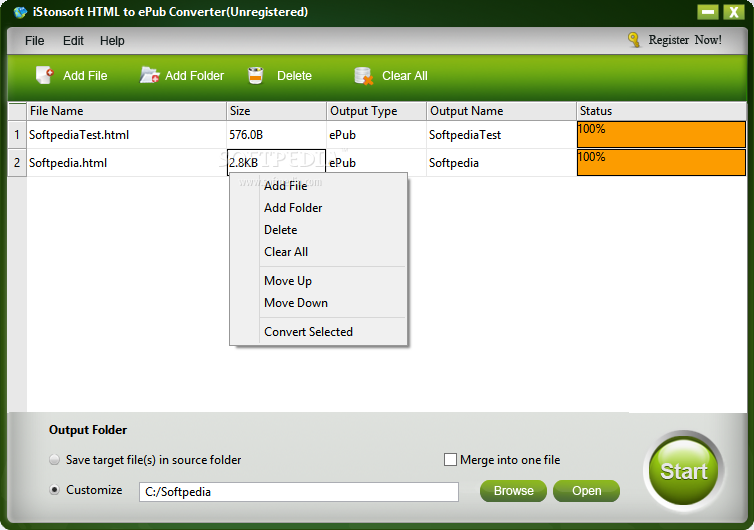
Task: Select the Customize radio button
Action: coord(54,490)
